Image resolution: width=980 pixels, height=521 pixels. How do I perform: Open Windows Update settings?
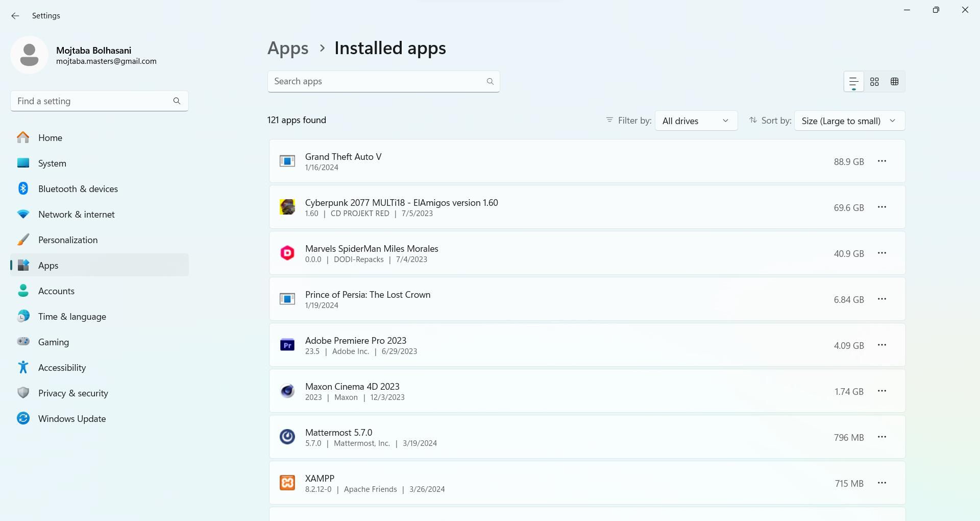[100, 418]
